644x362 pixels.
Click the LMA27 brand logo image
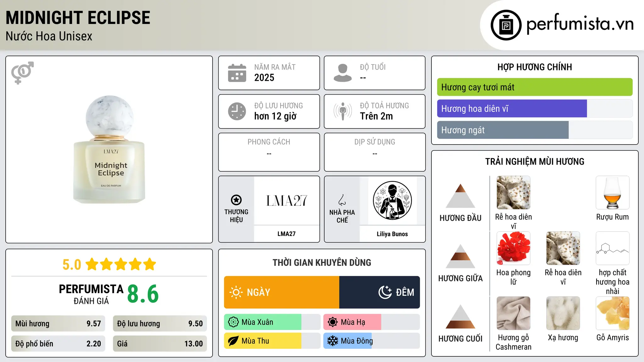click(x=286, y=200)
